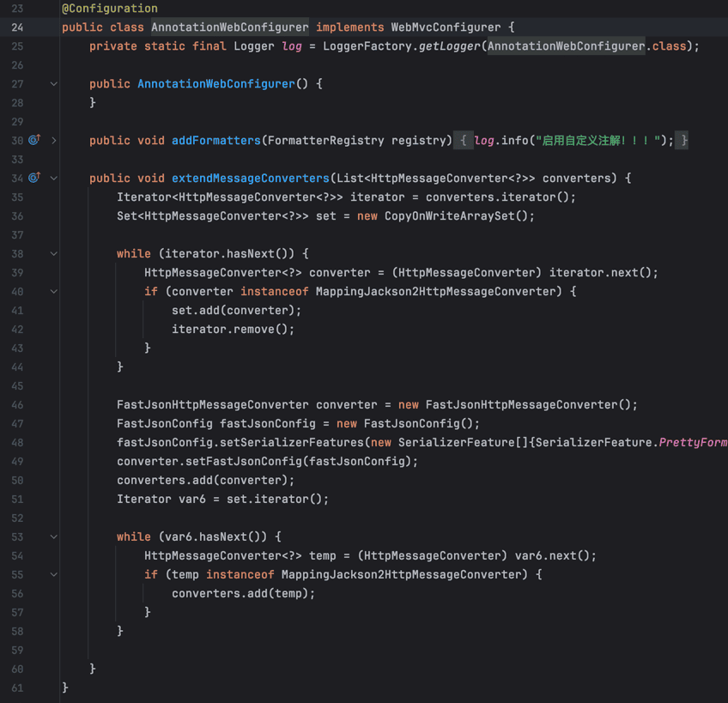The width and height of the screenshot is (728, 703).
Task: Click iterator.remove() on line 42
Action: pos(230,330)
